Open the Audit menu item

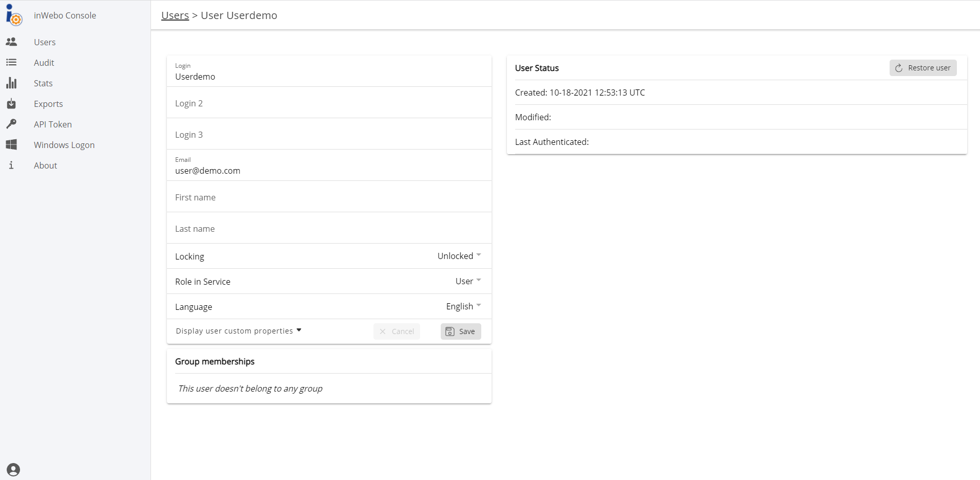(44, 63)
